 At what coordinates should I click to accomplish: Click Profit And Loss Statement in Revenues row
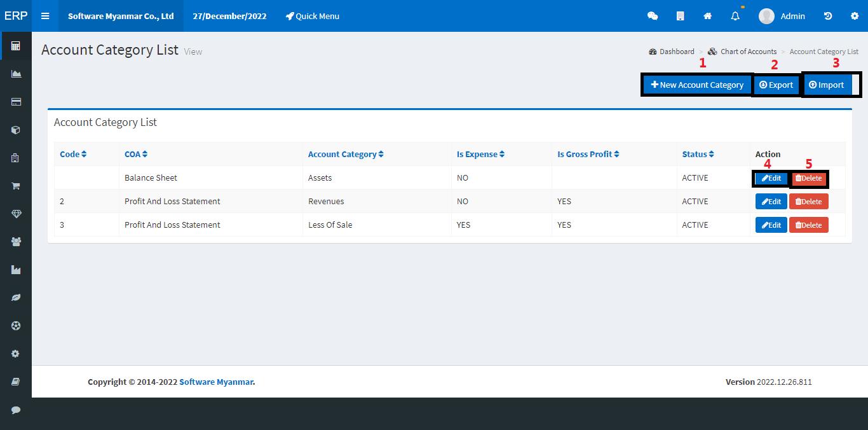pyautogui.click(x=172, y=201)
